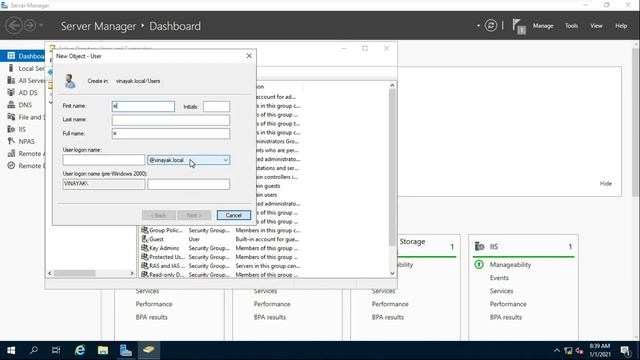Select the Key Admins group row
Screen dimensions: 640x360
[220, 248]
